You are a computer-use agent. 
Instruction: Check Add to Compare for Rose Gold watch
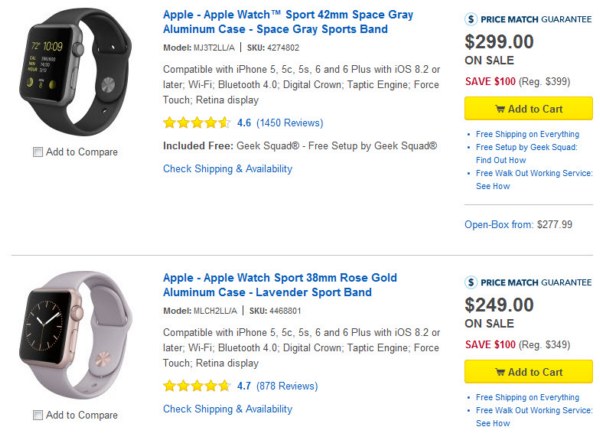click(37, 415)
